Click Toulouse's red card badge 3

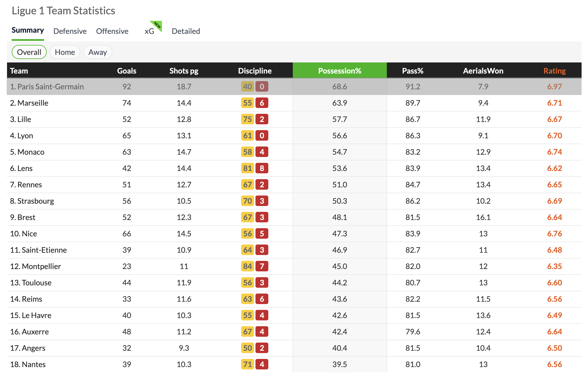262,283
